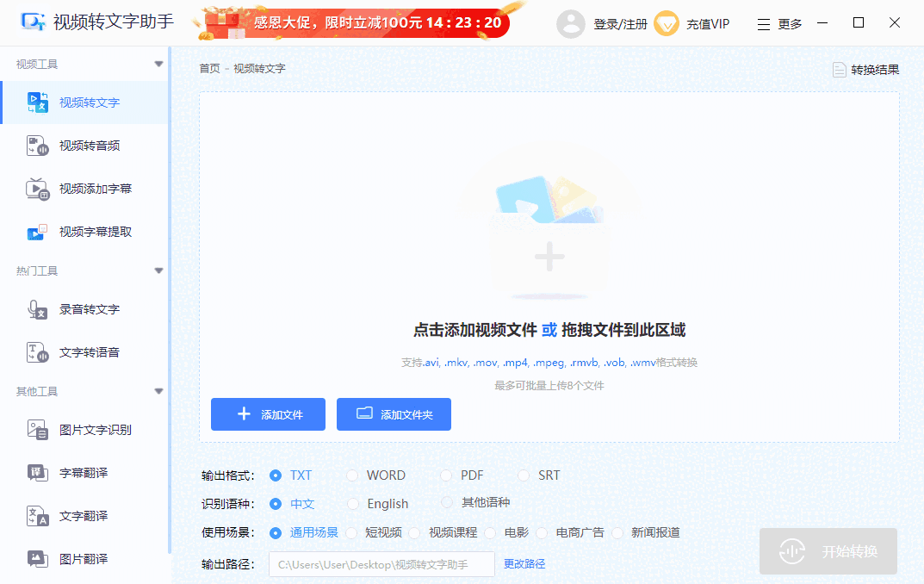This screenshot has height=584, width=924.
Task: Collapse the 视频工具 section
Action: click(x=158, y=63)
